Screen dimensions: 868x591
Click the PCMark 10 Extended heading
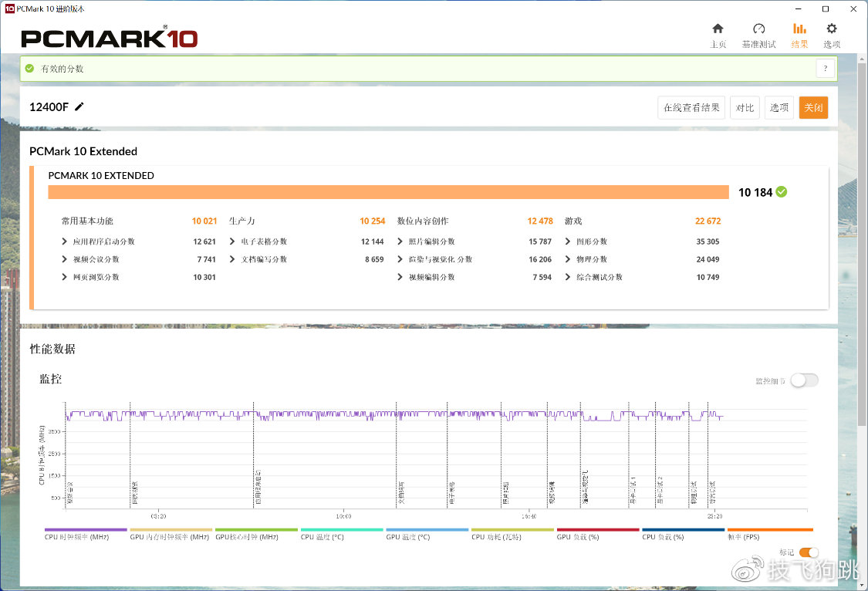83,151
